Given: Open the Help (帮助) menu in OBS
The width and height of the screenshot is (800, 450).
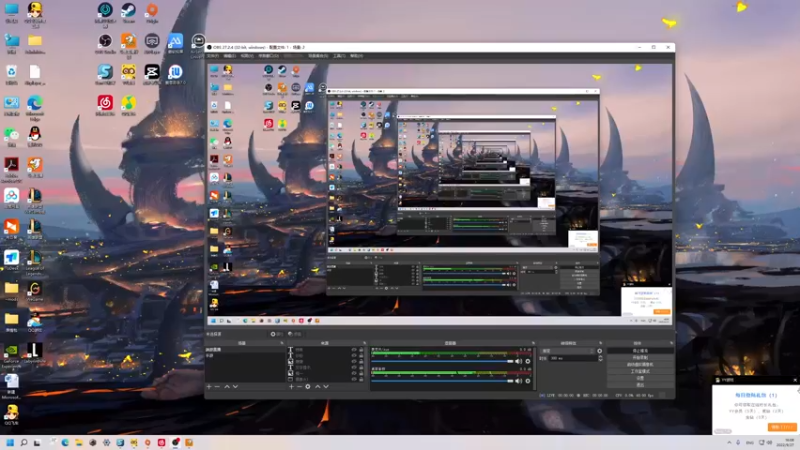Looking at the screenshot, I should click(x=357, y=56).
